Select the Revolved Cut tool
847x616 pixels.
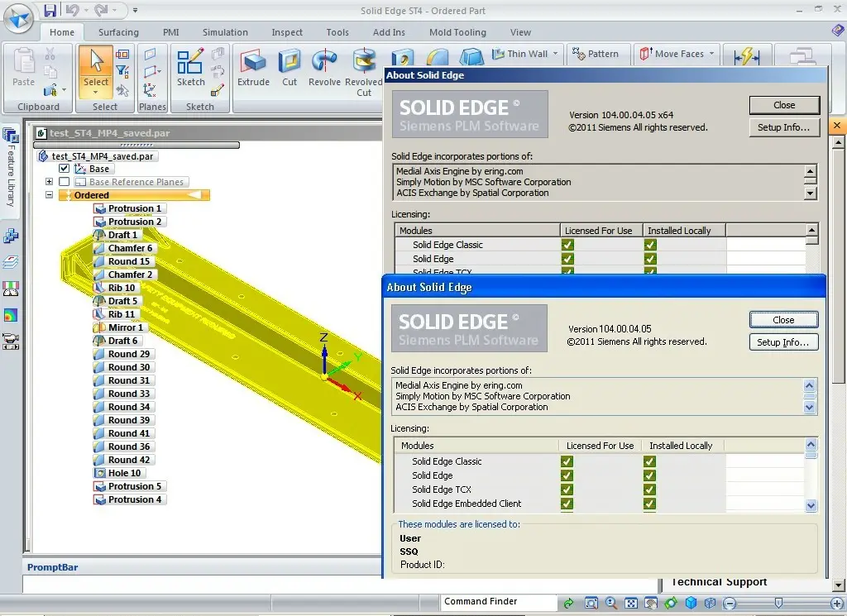[364, 72]
